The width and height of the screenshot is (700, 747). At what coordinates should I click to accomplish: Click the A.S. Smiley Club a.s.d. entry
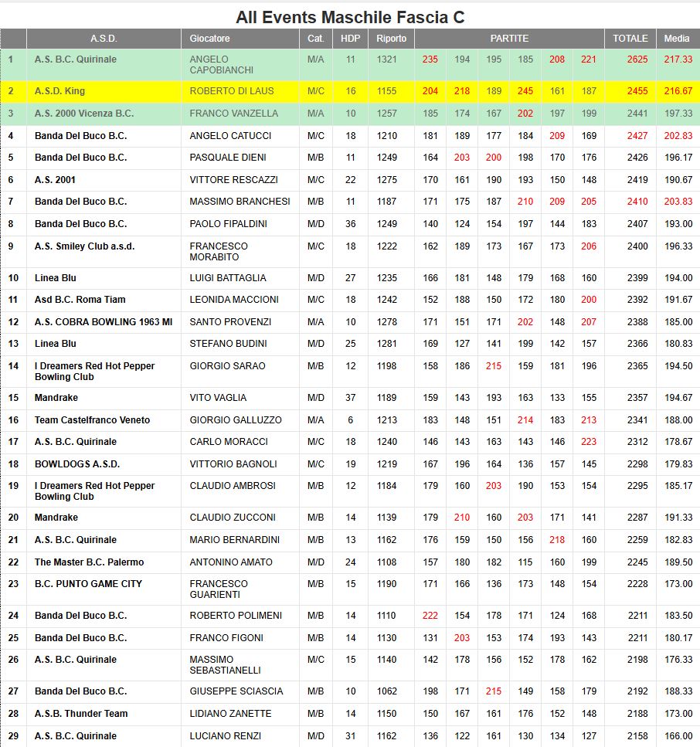click(x=84, y=246)
